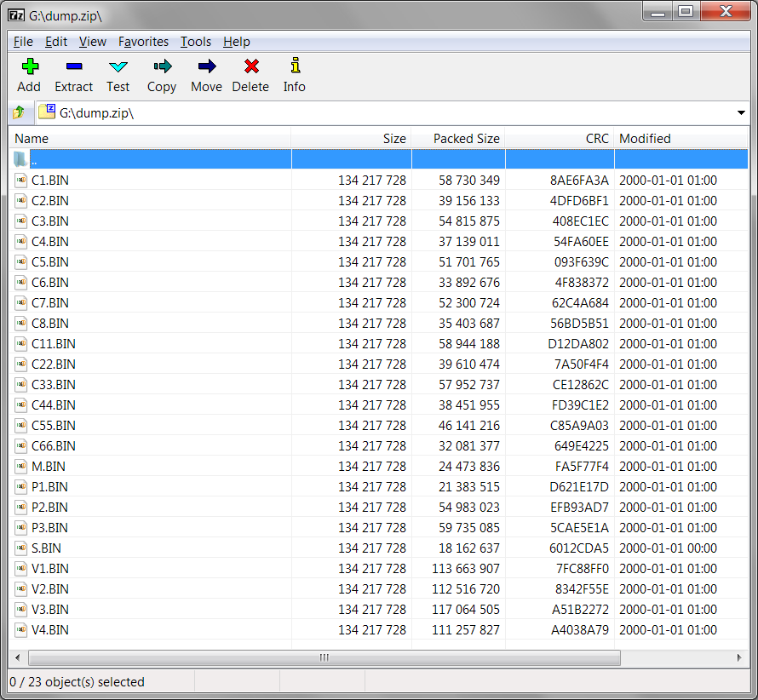Click modified time 2000-01-01 00:00
This screenshot has width=758, height=700.
668,548
